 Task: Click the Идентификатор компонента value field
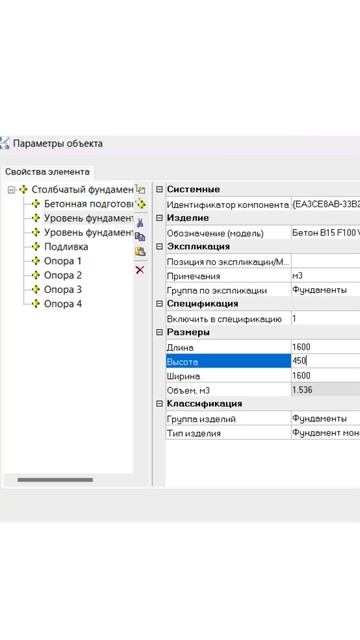click(325, 204)
